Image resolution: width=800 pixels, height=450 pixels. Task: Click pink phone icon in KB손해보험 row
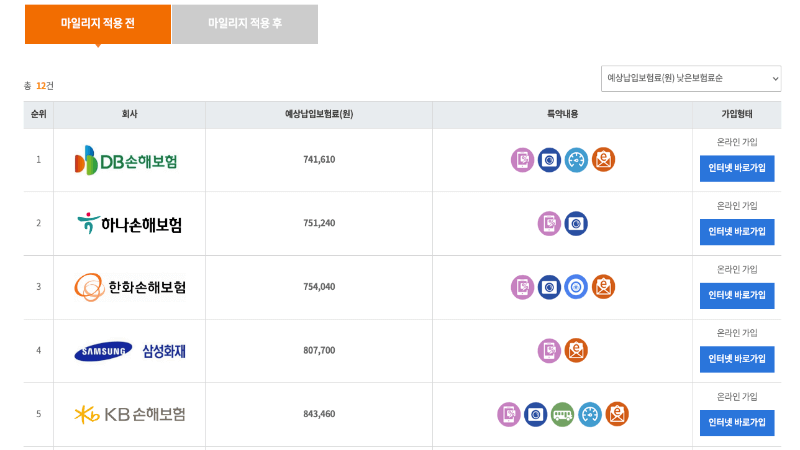pyautogui.click(x=509, y=414)
